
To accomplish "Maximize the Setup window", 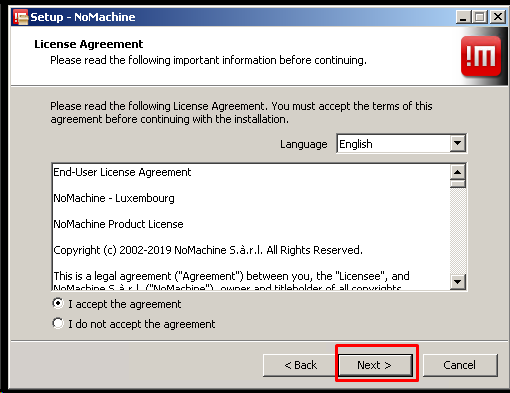I will [480, 17].
